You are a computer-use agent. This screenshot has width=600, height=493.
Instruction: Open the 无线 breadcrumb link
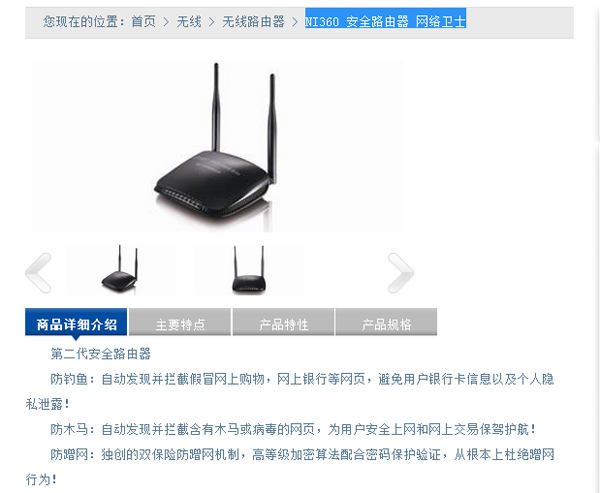coord(189,21)
